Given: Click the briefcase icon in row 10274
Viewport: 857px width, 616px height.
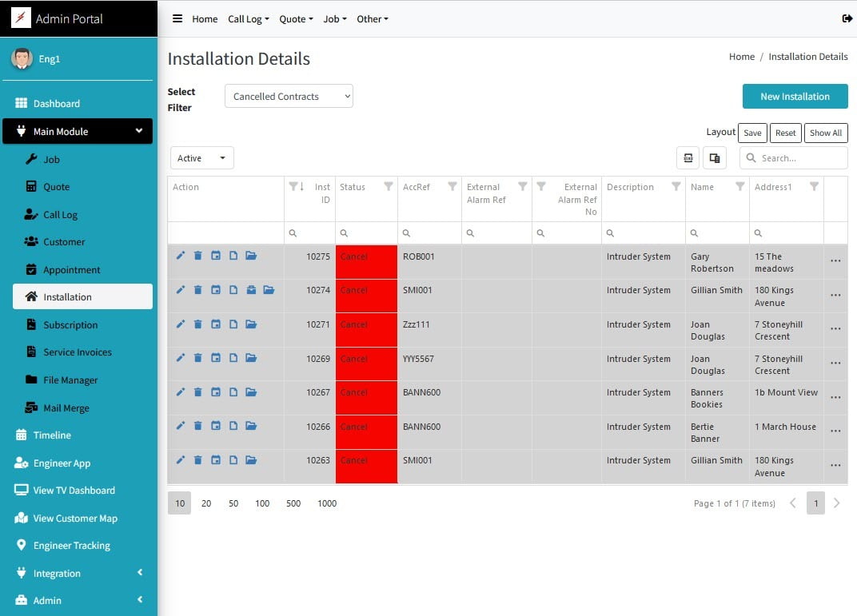Looking at the screenshot, I should (x=251, y=290).
